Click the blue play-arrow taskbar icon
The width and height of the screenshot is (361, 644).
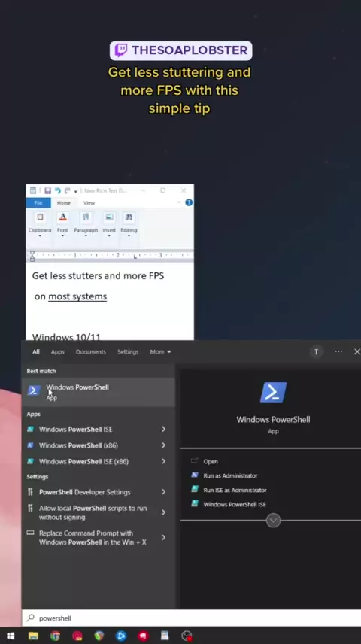click(121, 636)
